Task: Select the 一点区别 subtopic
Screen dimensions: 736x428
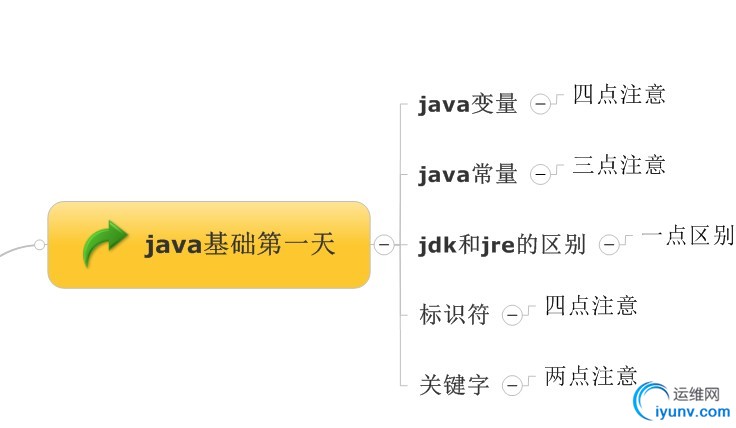Action: point(688,236)
